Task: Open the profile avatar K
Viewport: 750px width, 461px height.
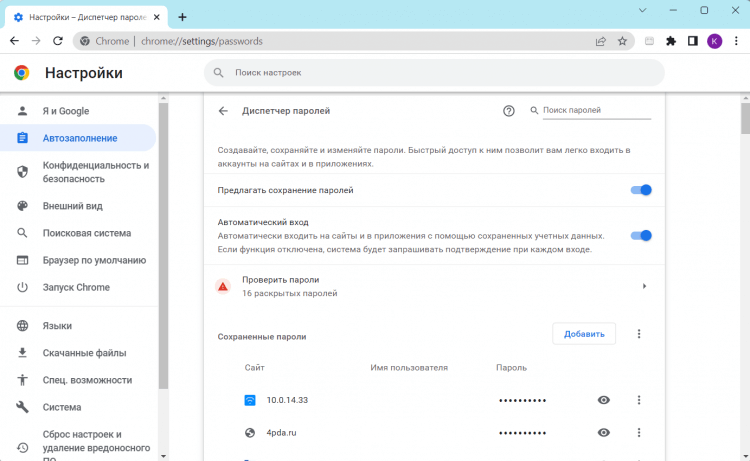Action: click(715, 41)
